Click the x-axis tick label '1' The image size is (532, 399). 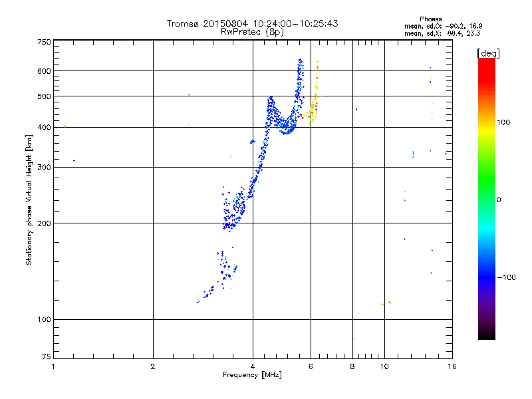53,366
